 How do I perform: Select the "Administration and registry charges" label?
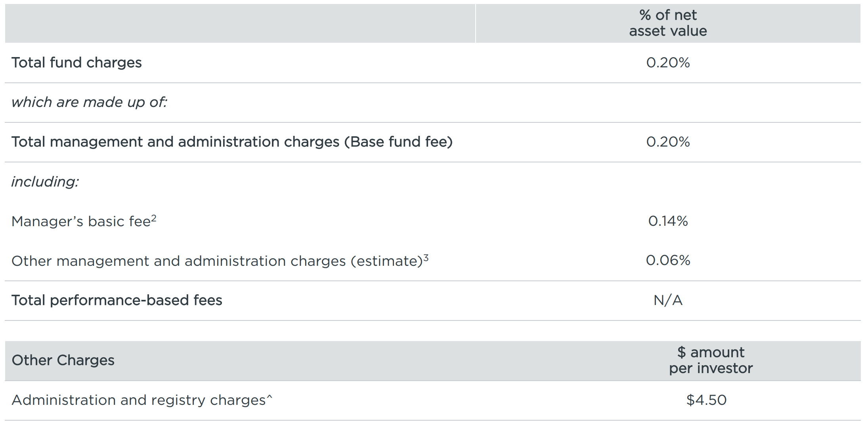pyautogui.click(x=138, y=400)
